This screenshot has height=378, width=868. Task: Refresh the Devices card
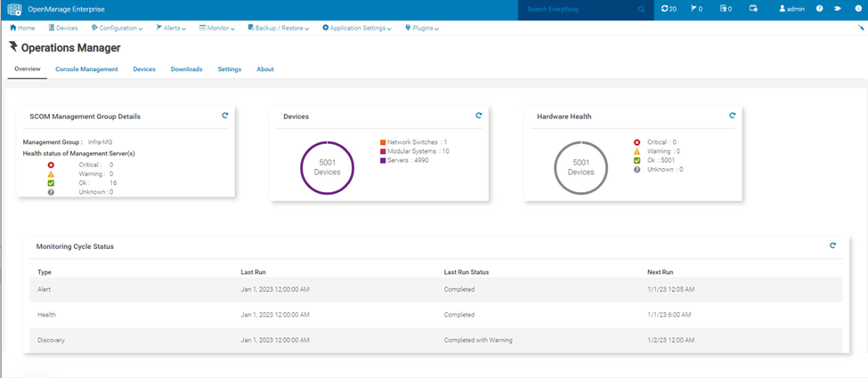click(479, 116)
